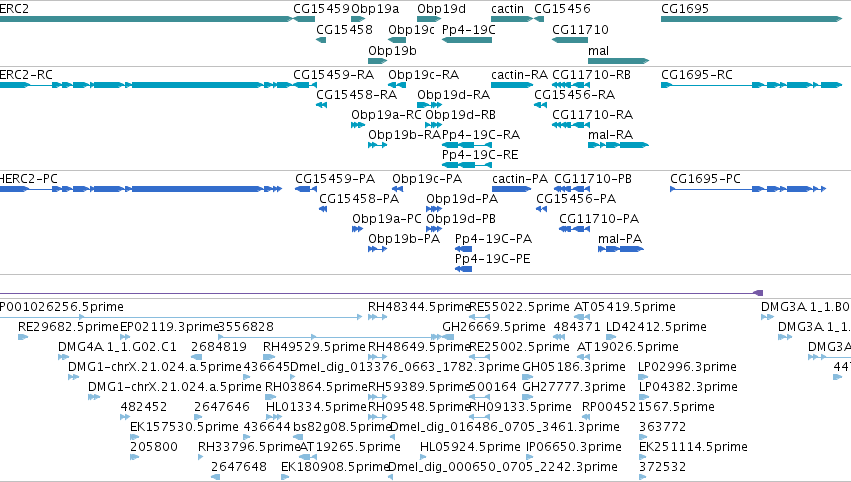Click transcript CG11710-RB
The image size is (851, 482).
pyautogui.click(x=592, y=74)
